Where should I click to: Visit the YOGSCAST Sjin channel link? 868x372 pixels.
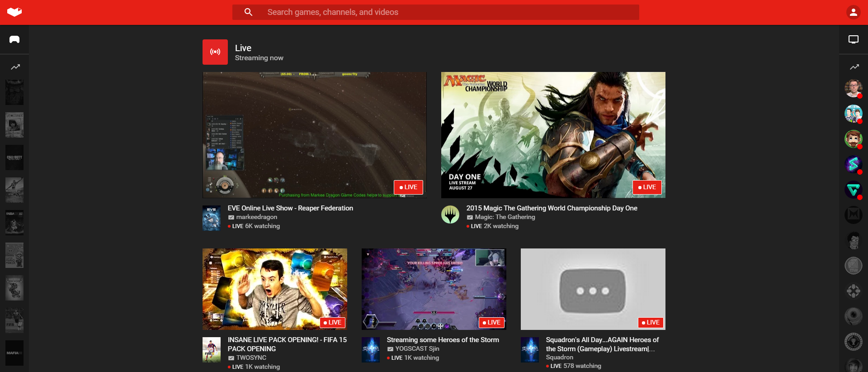[417, 349]
